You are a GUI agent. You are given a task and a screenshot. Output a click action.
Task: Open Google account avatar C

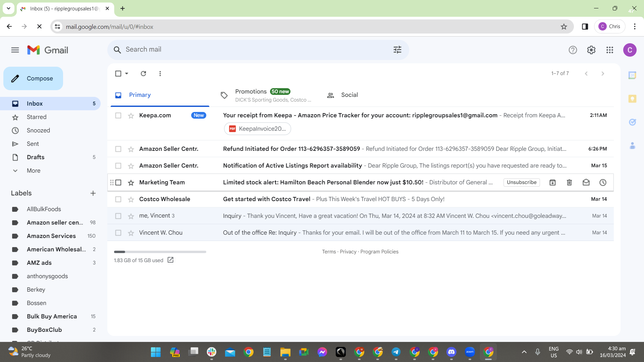630,50
